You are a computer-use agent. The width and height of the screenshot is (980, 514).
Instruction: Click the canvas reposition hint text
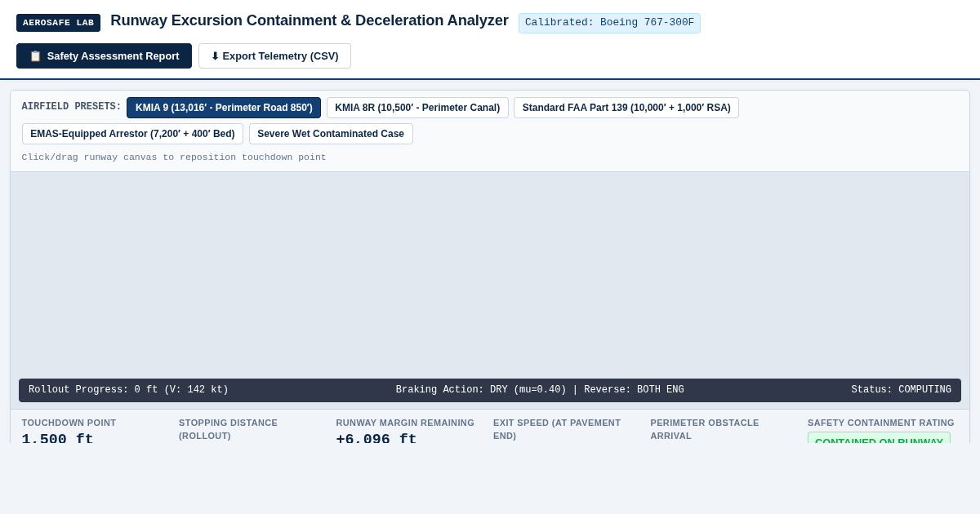coord(174,157)
